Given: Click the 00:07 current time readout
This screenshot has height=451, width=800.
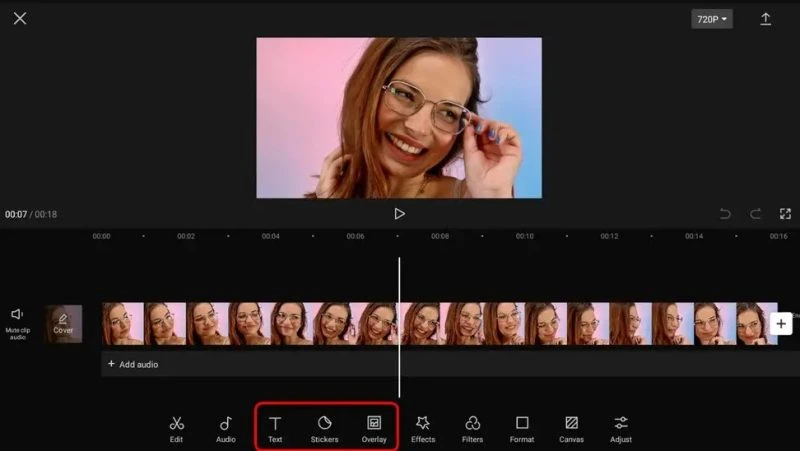Looking at the screenshot, I should click(x=16, y=214).
